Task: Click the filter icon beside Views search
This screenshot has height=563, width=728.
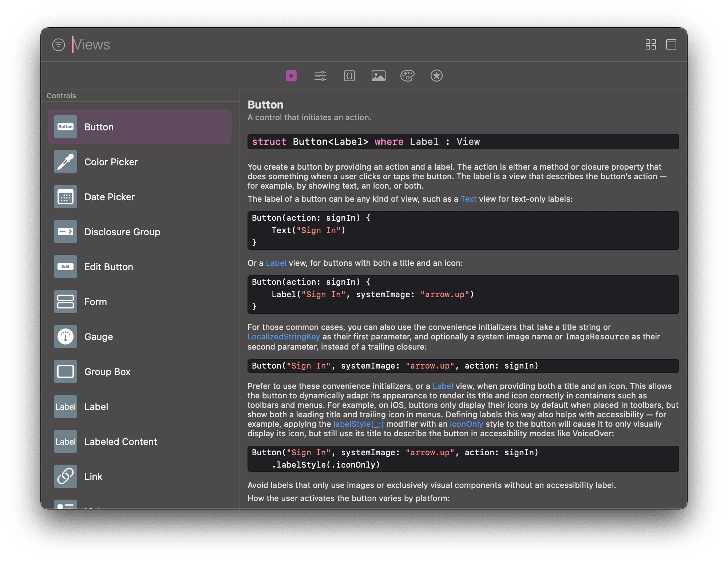Action: click(58, 45)
